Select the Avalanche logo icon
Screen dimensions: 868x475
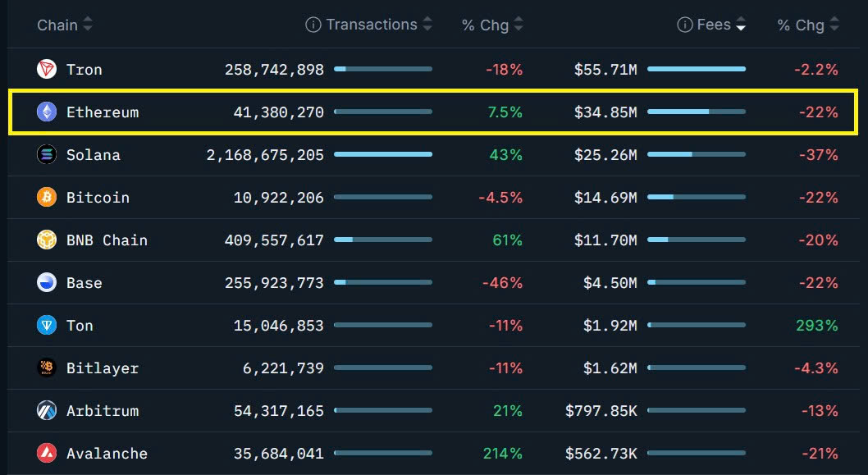click(45, 453)
